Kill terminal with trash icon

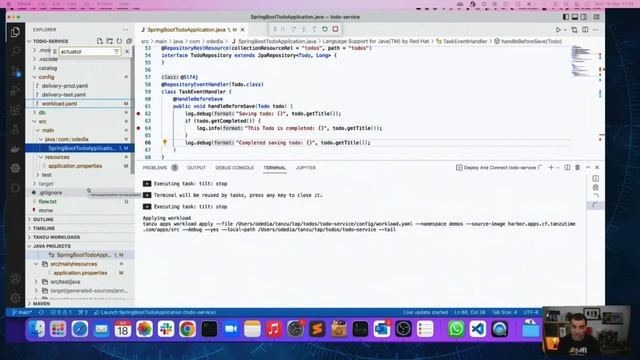click(578, 168)
